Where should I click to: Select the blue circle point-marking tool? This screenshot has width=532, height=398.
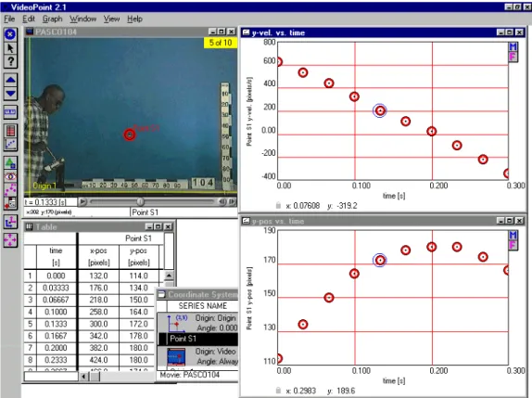[x=10, y=34]
